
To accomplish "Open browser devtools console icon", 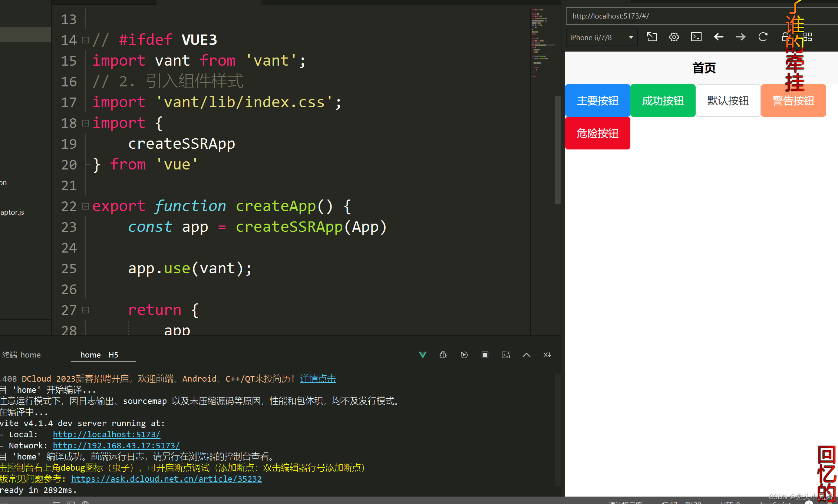I will [696, 37].
